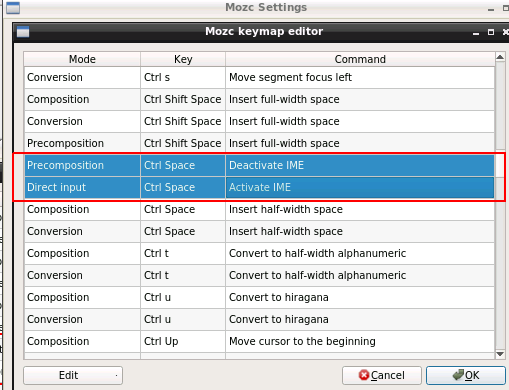Screen dimensions: 509x390
Task: Select the Conversion mode cell for Ctrl s
Action: coord(82,77)
